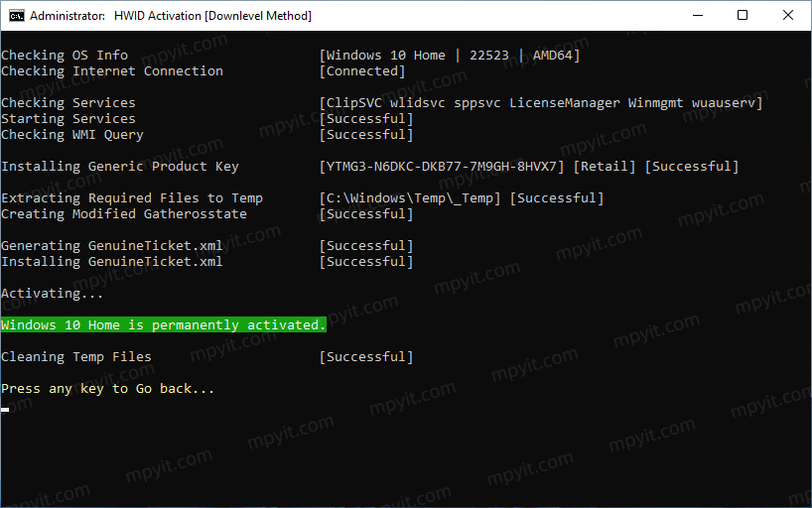Click the blinking console cursor
This screenshot has width=812, height=508.
pos(5,409)
